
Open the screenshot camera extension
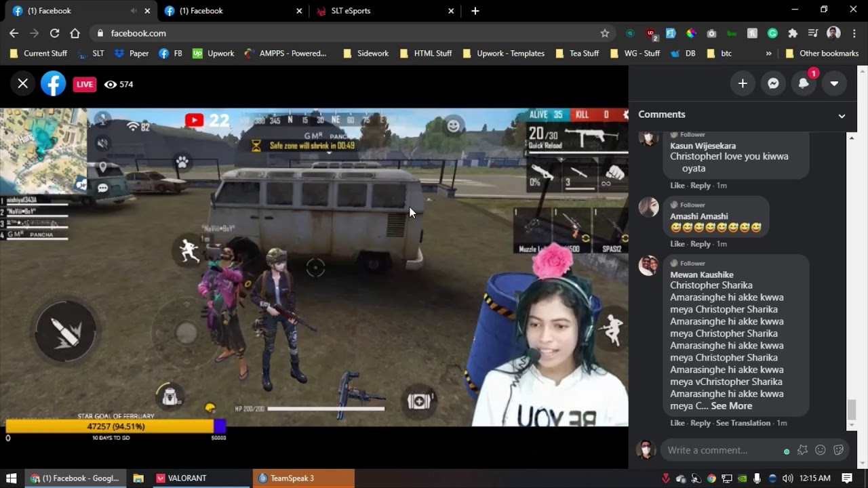pos(711,33)
